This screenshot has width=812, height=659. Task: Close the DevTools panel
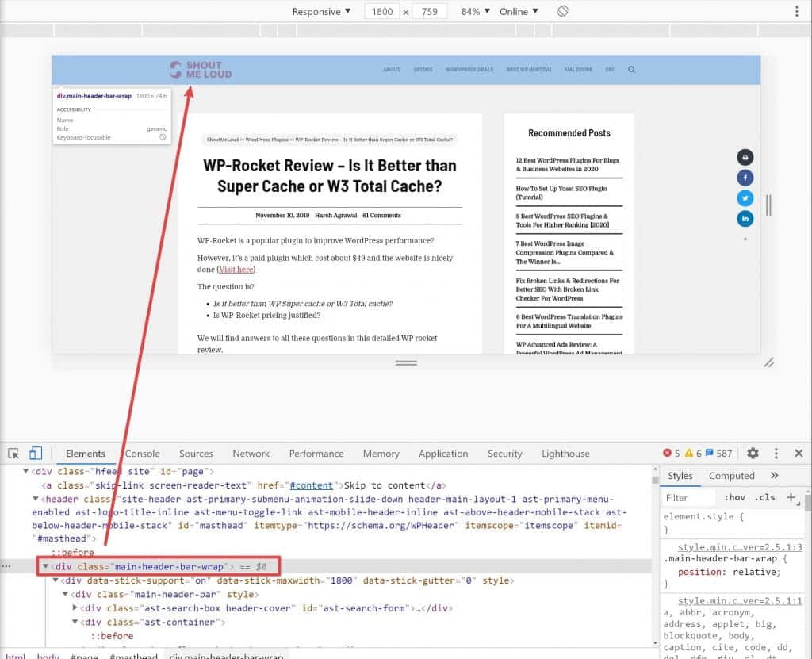799,454
